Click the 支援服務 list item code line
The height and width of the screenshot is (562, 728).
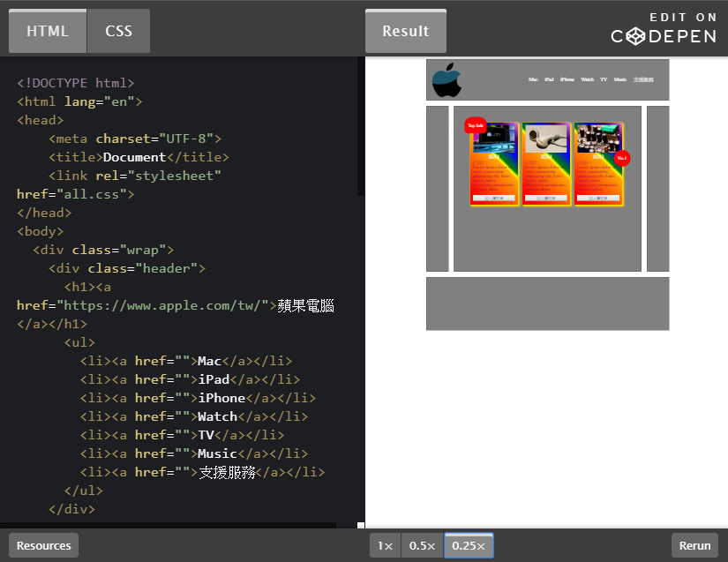click(202, 472)
